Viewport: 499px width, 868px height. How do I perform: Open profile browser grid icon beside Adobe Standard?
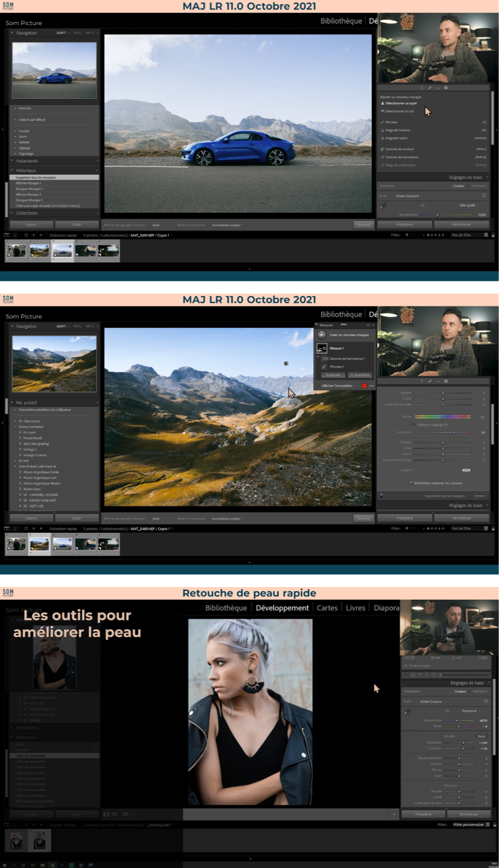pyautogui.click(x=484, y=196)
